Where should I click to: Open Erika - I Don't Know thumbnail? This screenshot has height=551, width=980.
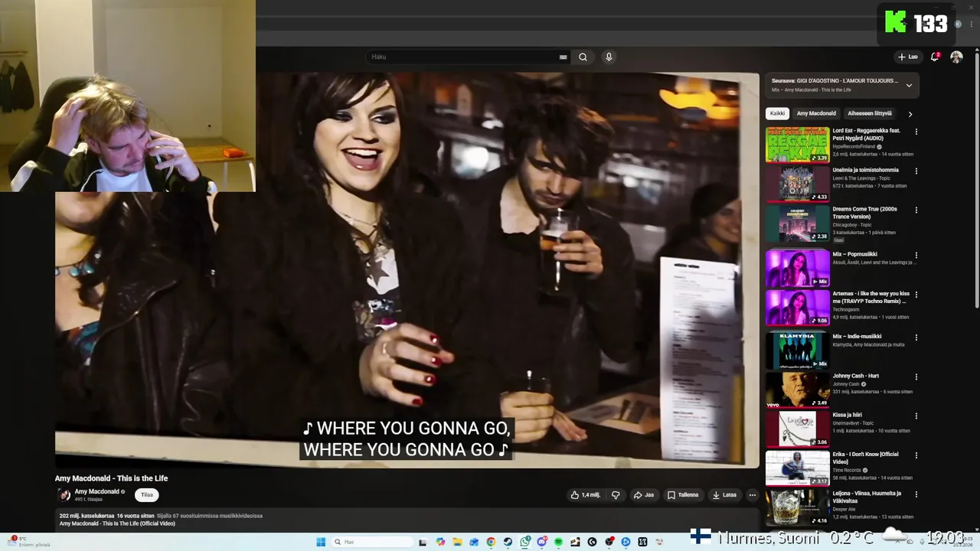[797, 468]
